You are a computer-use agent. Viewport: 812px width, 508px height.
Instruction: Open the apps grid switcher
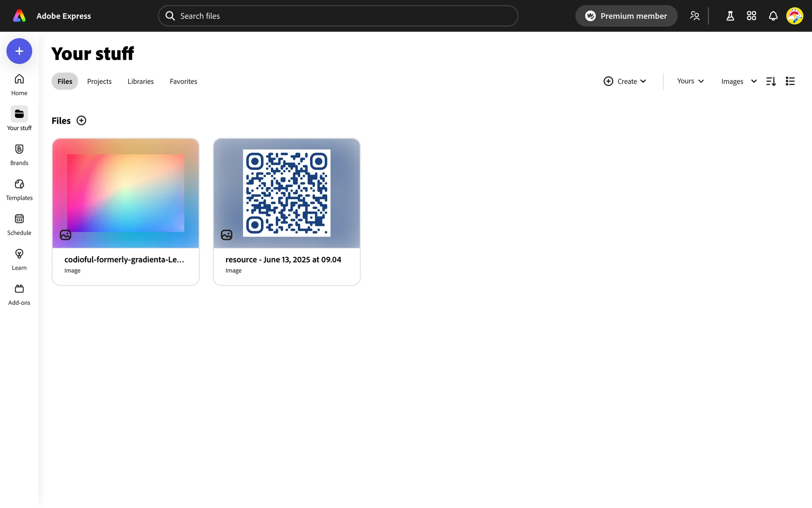click(x=751, y=16)
